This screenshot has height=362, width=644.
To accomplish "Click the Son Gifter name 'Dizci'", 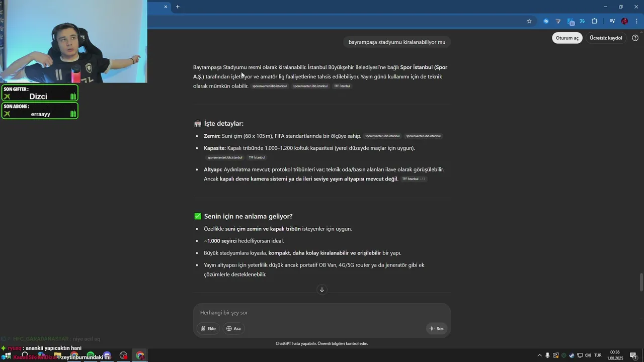I will click(x=38, y=97).
